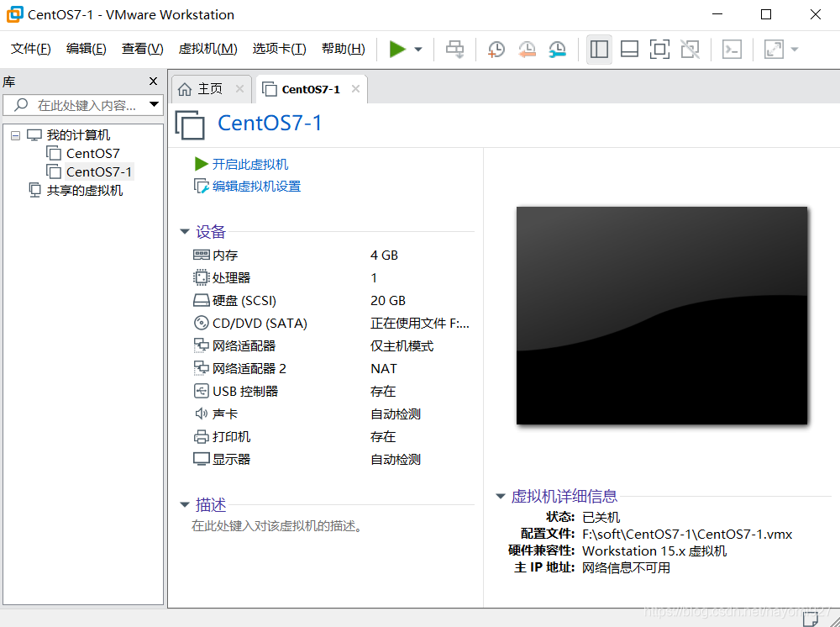Click the 已关机 status text
Image resolution: width=840 pixels, height=627 pixels.
(x=601, y=517)
